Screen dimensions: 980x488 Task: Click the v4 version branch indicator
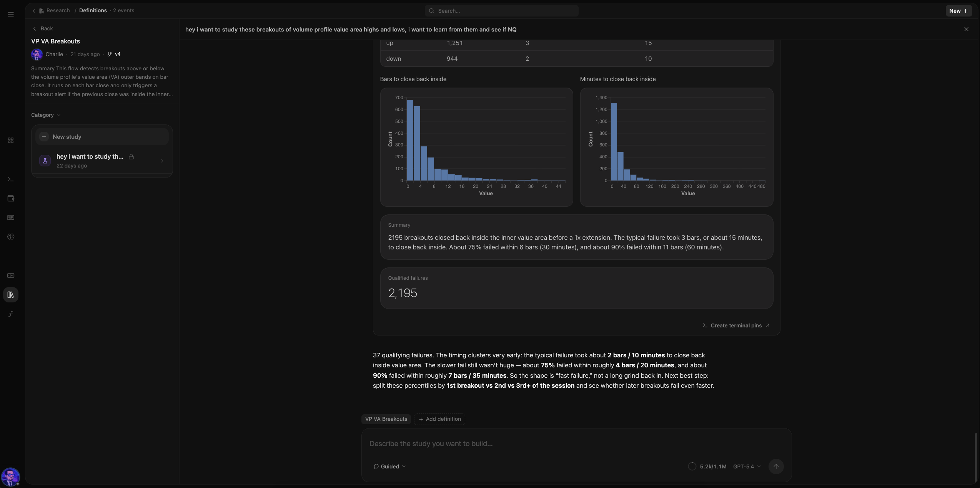point(114,54)
